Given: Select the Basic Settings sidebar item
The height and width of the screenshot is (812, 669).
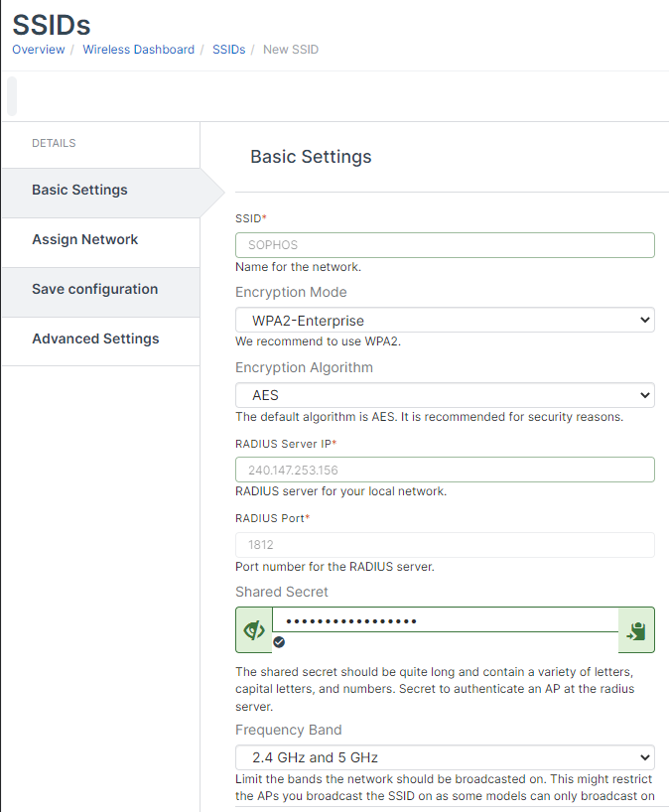Looking at the screenshot, I should [79, 190].
